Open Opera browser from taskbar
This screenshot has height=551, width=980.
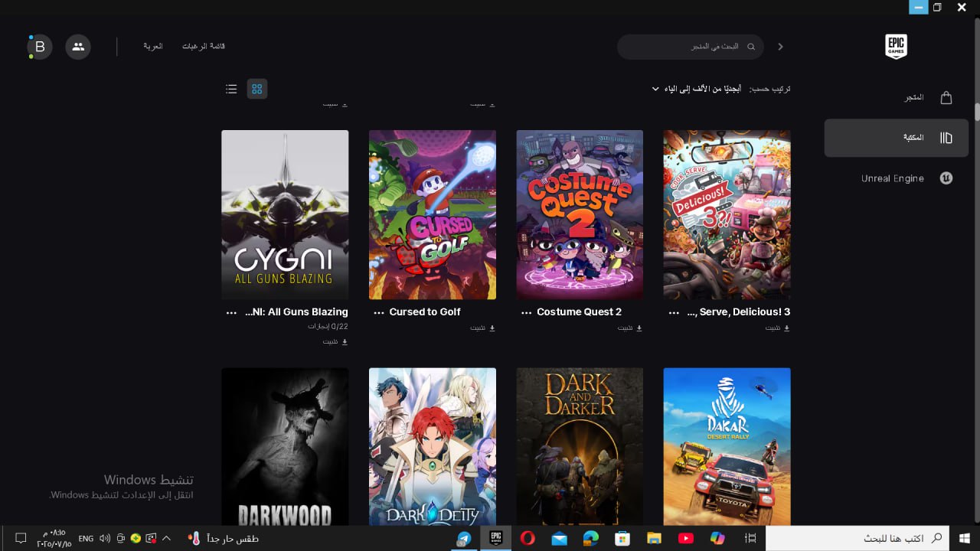tap(528, 538)
